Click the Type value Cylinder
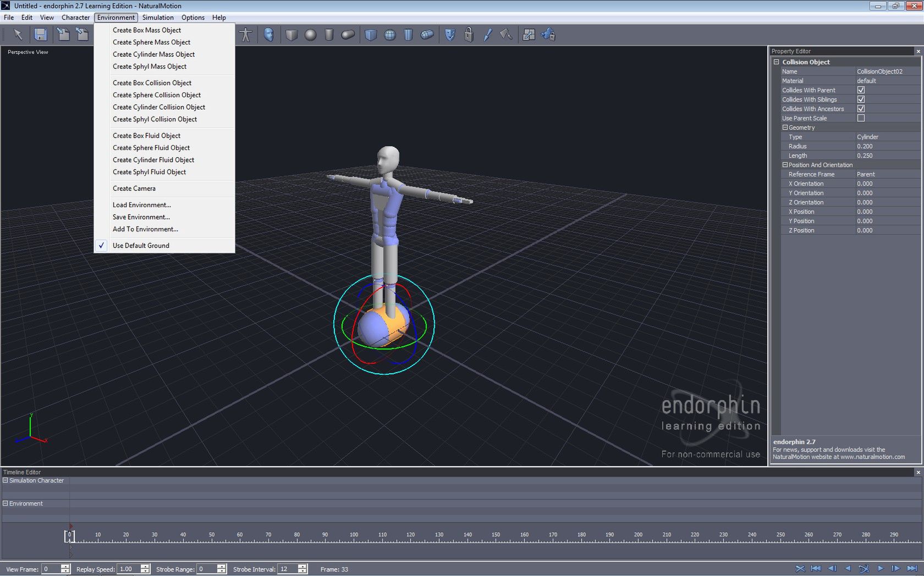Image resolution: width=924 pixels, height=576 pixels. pos(888,137)
